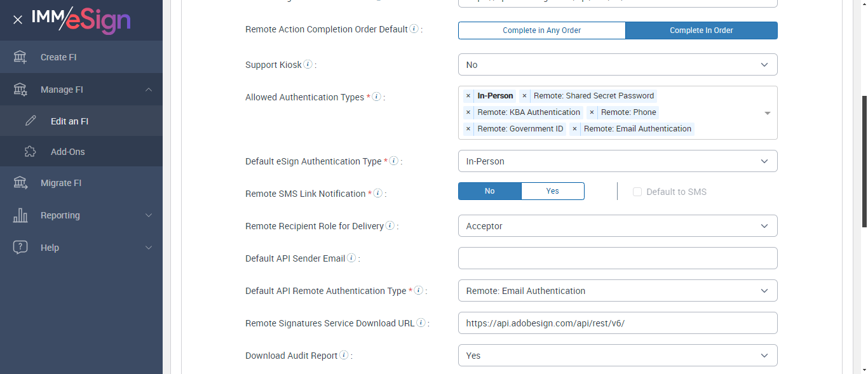Viewport: 868px width, 374px height.
Task: Remove the Remote: Phone authentication tag
Action: pyautogui.click(x=592, y=112)
